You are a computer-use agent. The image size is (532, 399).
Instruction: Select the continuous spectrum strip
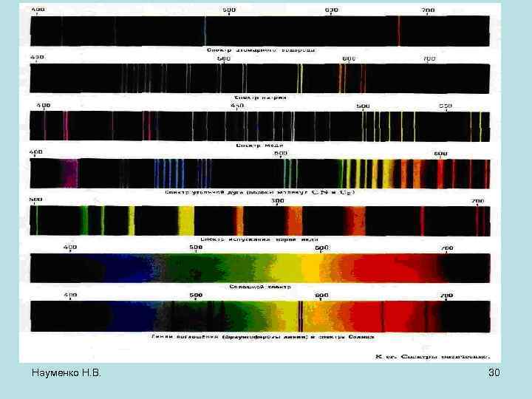coord(260,268)
